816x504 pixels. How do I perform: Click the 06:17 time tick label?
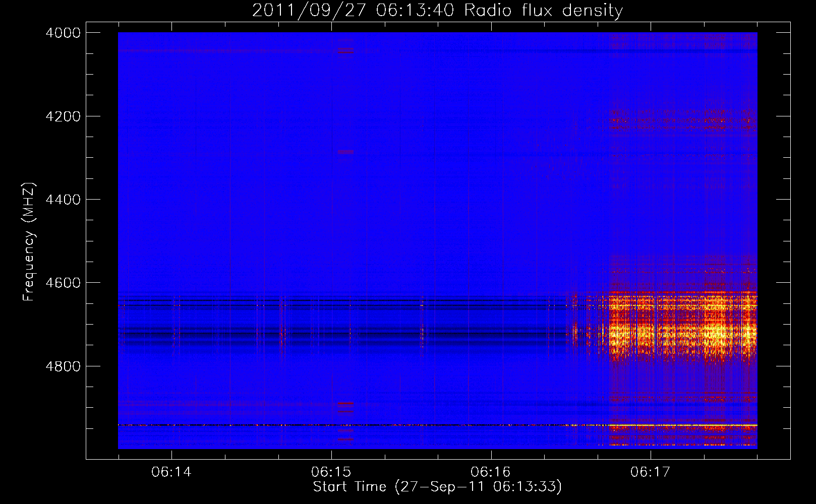point(651,472)
